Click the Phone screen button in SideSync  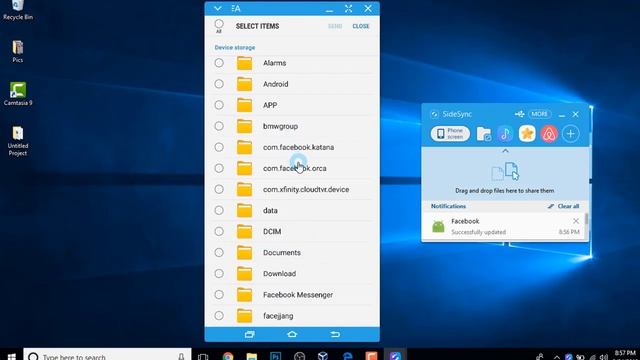450,133
